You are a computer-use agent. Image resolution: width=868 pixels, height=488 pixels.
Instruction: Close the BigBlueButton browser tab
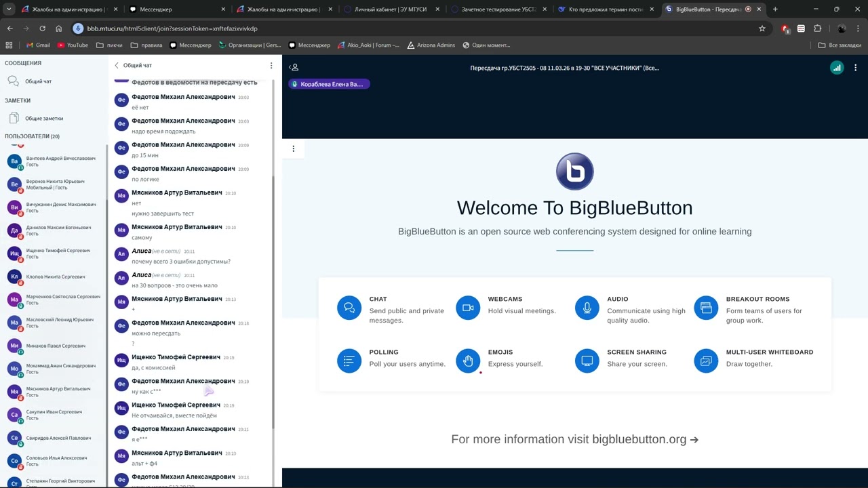click(x=759, y=9)
